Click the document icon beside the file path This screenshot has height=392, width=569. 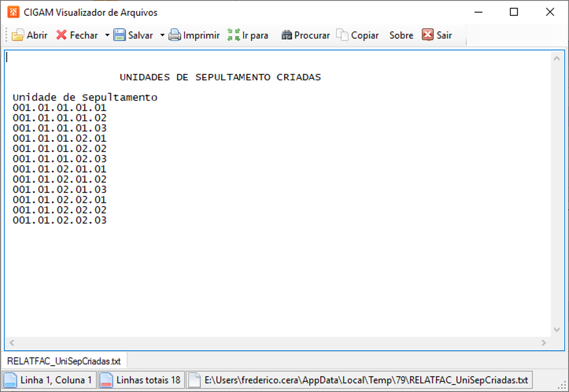pos(194,380)
